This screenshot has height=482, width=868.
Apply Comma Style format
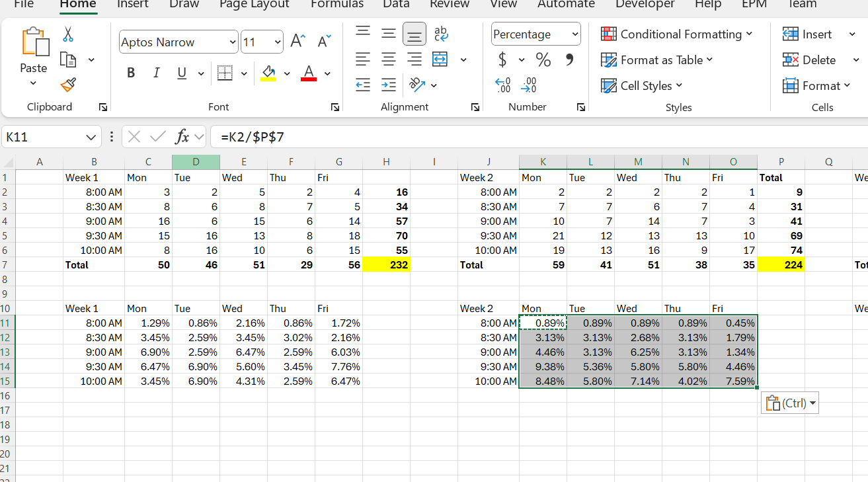point(570,60)
